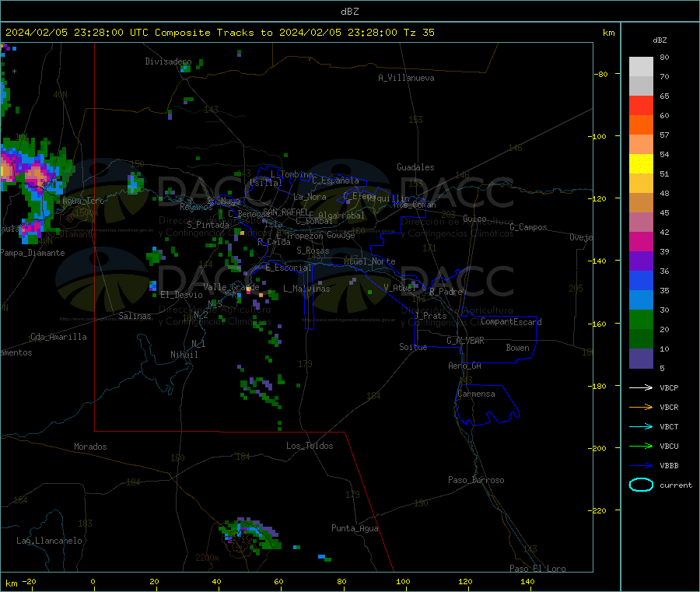Image resolution: width=700 pixels, height=592 pixels.
Task: Select the grey 70 dBZ color swatch
Action: (x=641, y=67)
